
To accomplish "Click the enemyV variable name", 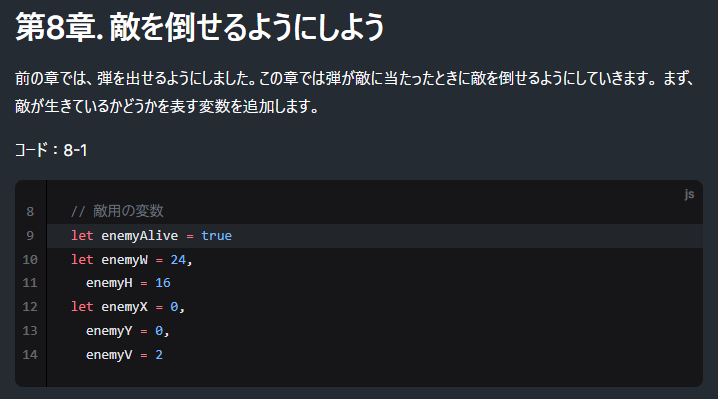I will coord(109,355).
